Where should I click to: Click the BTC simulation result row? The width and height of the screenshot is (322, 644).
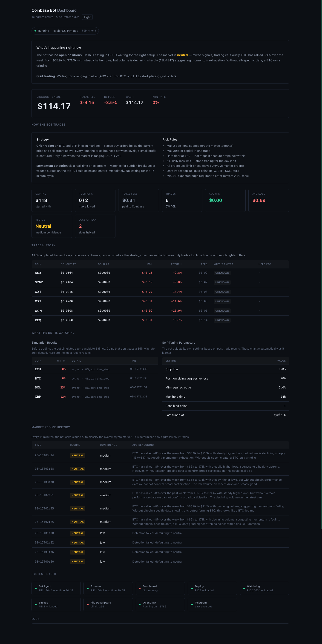coord(95,379)
